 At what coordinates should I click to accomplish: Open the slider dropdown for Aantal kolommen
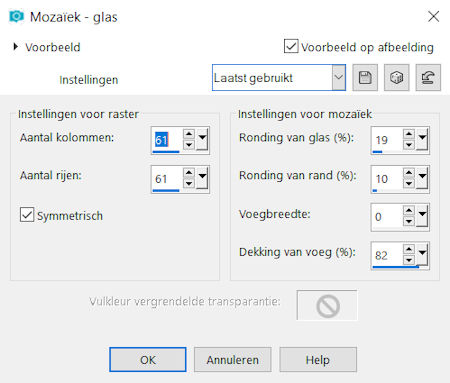tap(202, 138)
